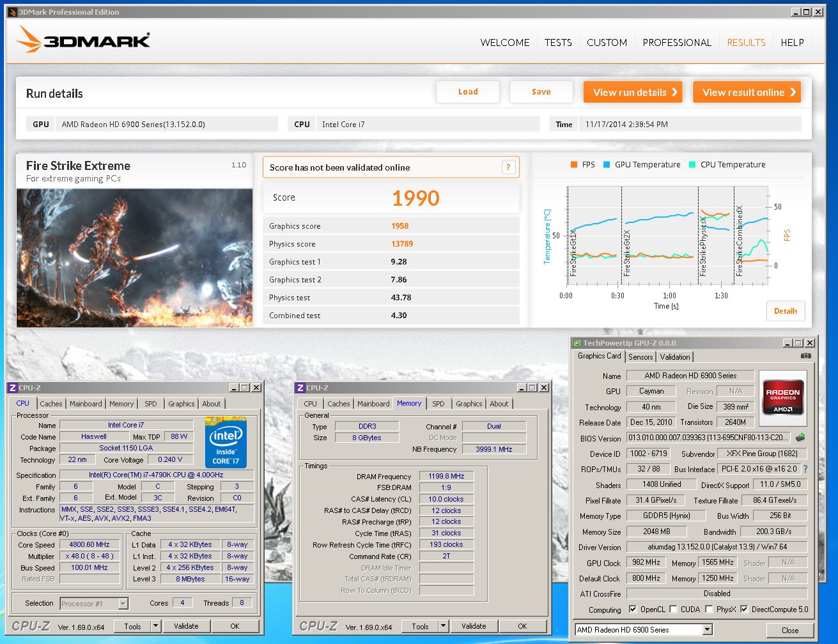Click the overall score 1990
Screen dimensions: 838x644
415,198
